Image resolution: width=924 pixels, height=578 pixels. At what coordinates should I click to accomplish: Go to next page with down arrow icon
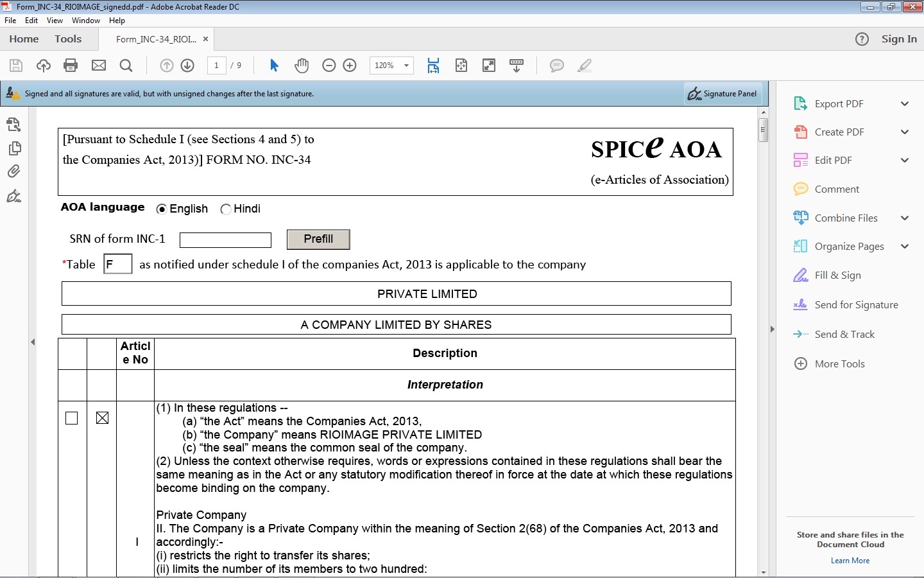[x=187, y=66]
